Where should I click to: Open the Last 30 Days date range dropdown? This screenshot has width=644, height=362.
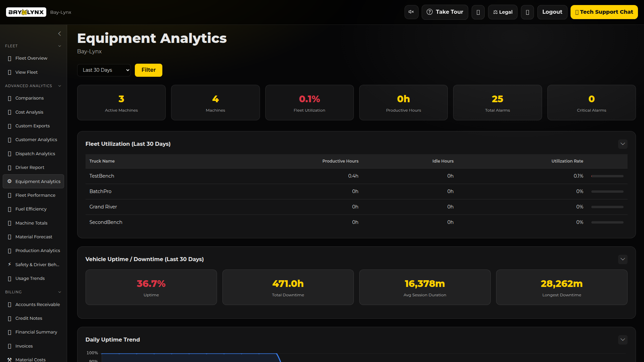[104, 70]
